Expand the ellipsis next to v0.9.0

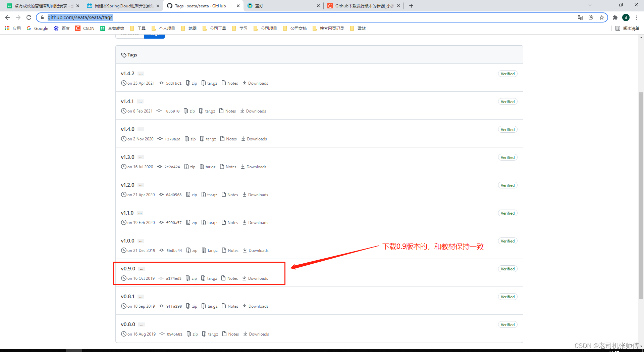coord(142,269)
